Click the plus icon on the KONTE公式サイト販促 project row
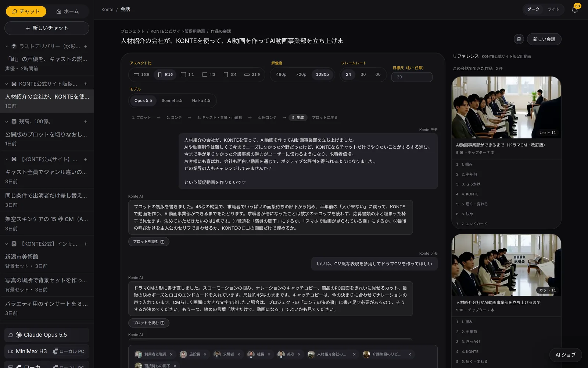Viewport: 588px width, 368px height. coord(86,84)
